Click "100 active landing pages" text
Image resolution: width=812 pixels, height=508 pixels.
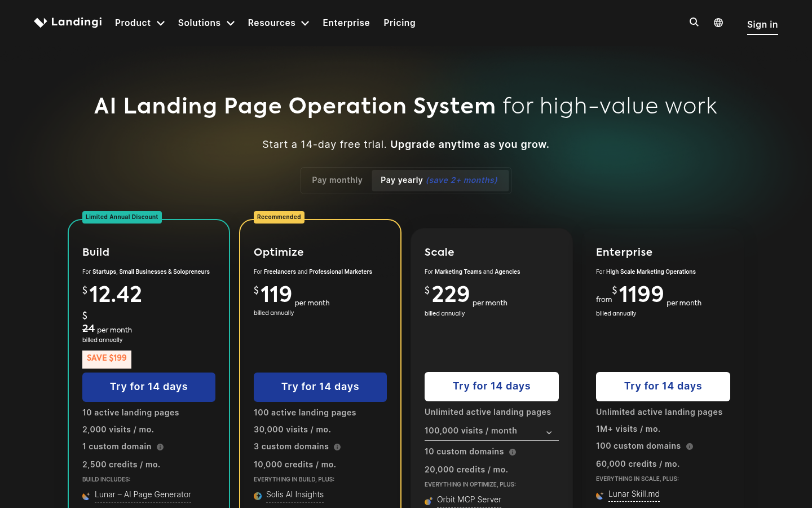305,413
